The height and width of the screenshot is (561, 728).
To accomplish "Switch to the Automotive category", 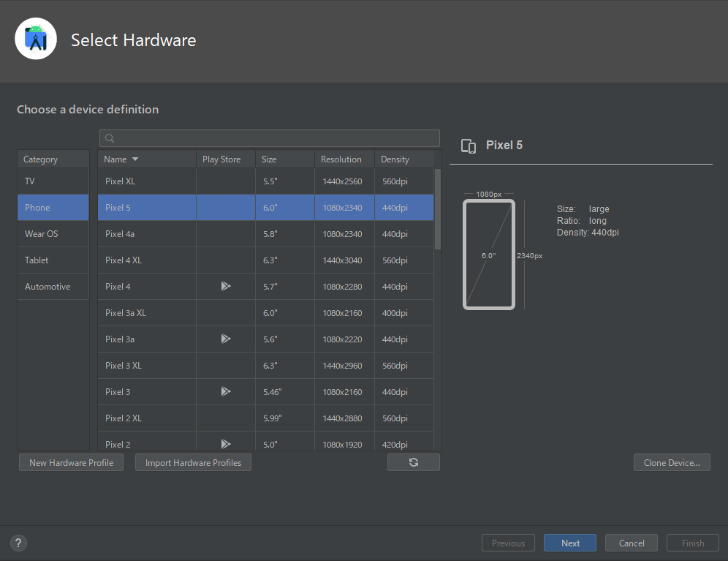I will click(48, 287).
